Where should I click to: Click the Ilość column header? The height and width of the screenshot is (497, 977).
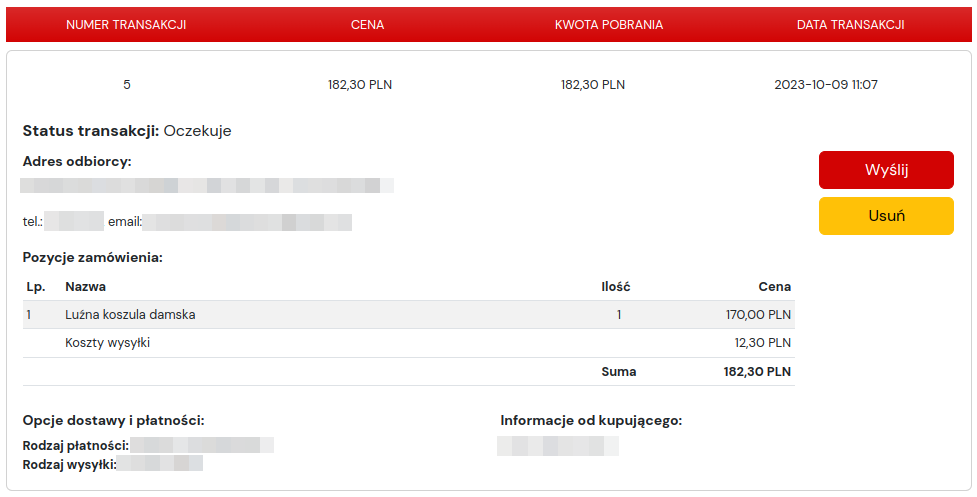tap(615, 287)
